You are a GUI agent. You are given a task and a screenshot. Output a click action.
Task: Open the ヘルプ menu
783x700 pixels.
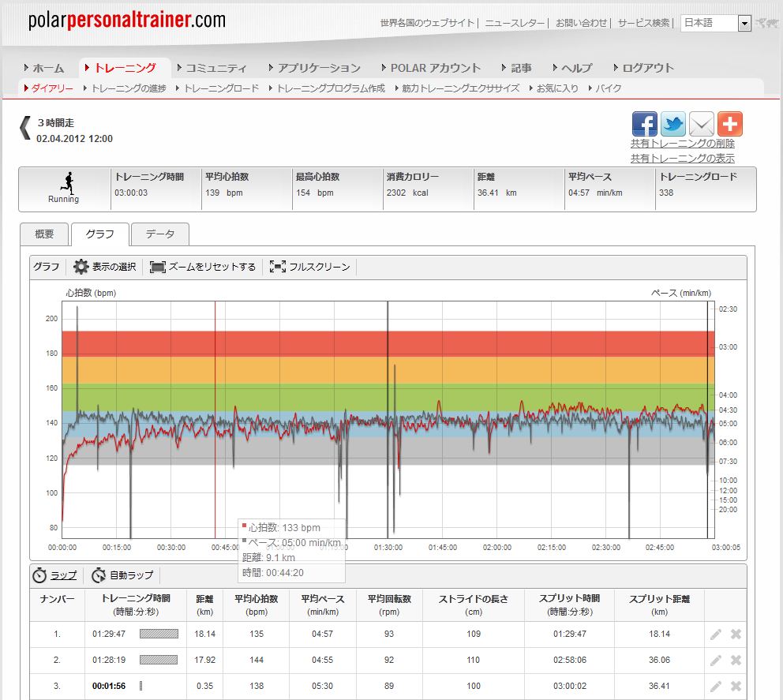pos(572,68)
